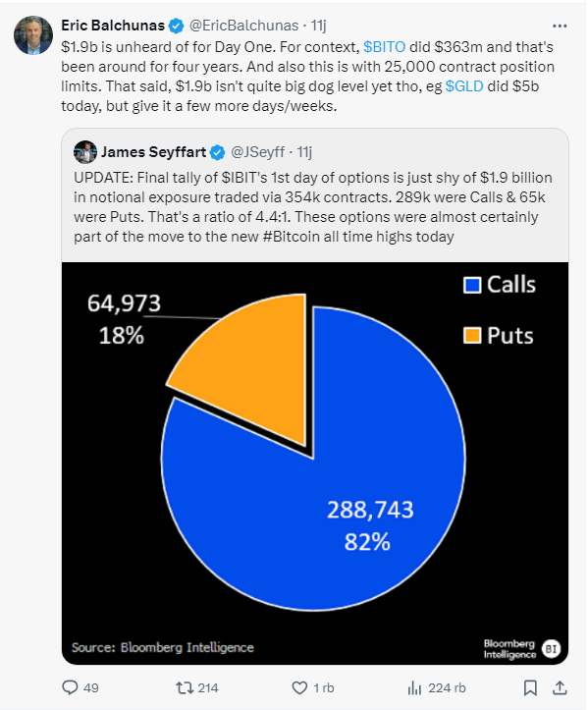Open view analytics bar chart icon
Viewport: 588px width, 710px height.
414,688
